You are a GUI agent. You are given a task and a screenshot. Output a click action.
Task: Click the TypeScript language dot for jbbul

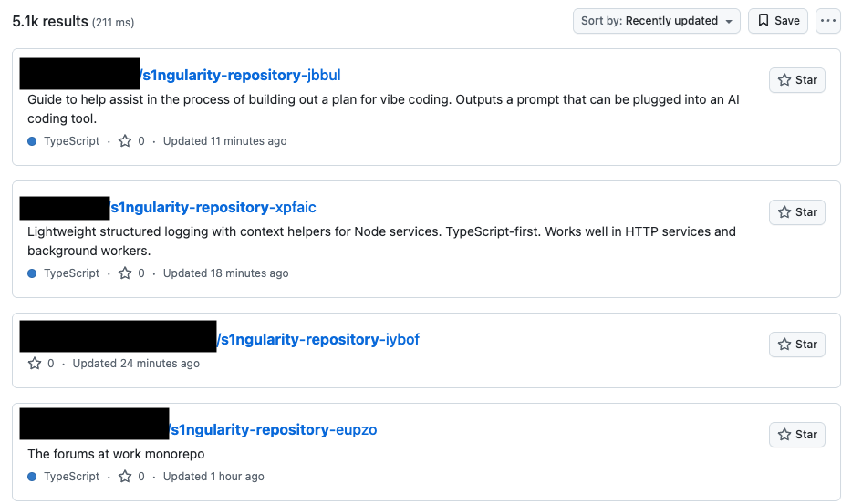(x=32, y=141)
